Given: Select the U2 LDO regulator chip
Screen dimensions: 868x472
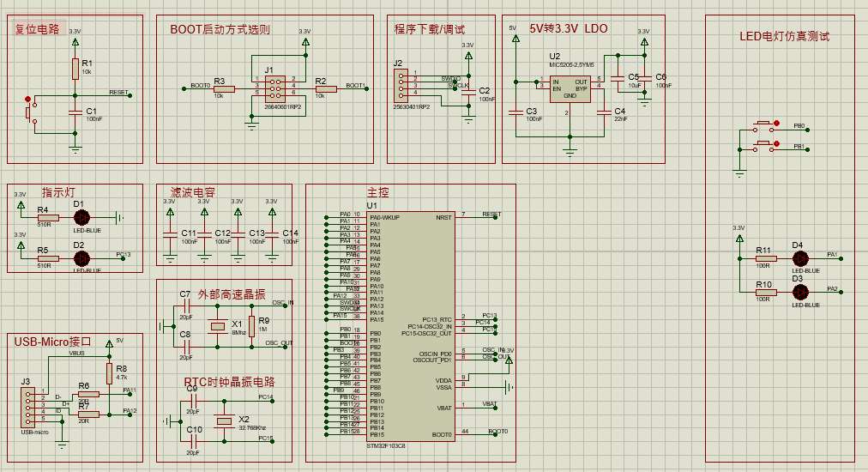Looking at the screenshot, I should (x=570, y=88).
